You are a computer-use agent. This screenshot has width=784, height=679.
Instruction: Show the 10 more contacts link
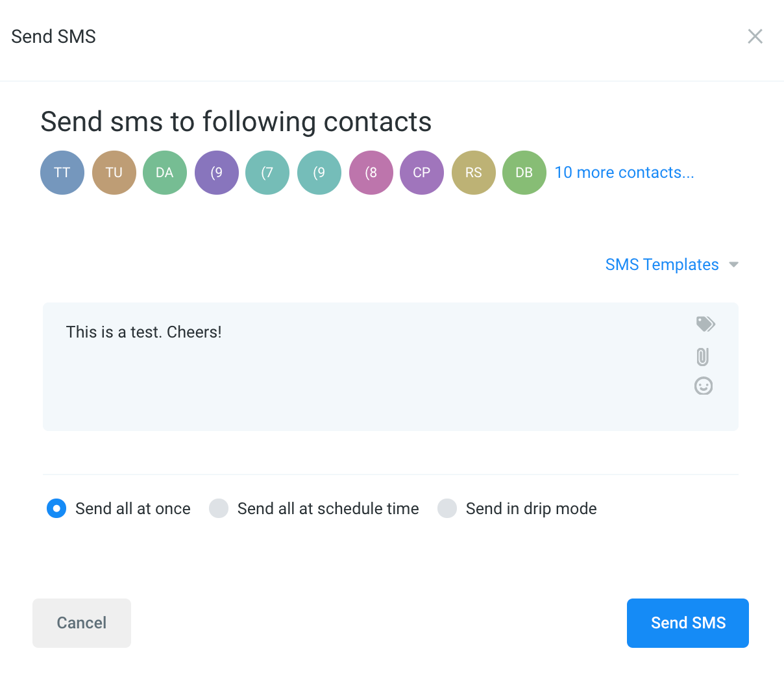pyautogui.click(x=624, y=173)
